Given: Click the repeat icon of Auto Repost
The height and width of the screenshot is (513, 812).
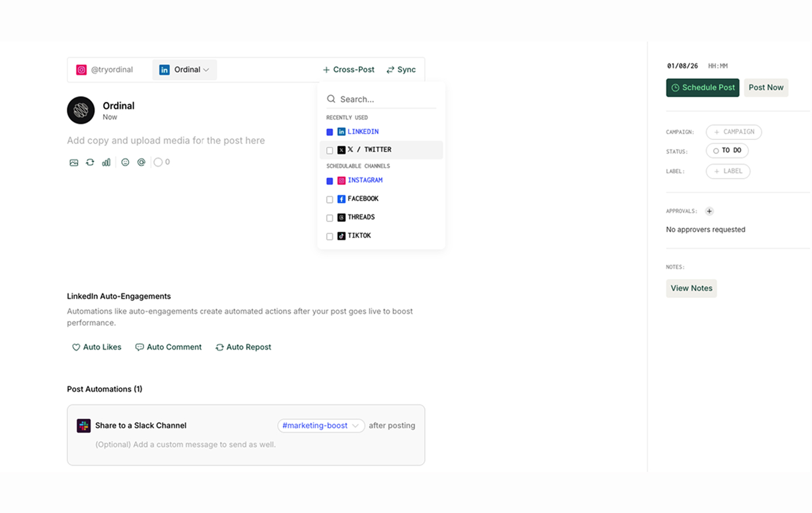Looking at the screenshot, I should [220, 347].
